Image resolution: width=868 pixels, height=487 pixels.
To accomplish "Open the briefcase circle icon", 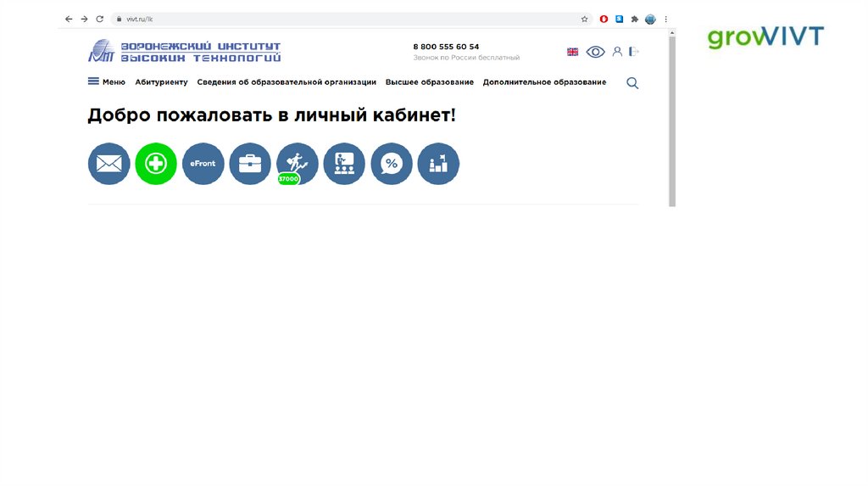I will pos(250,164).
